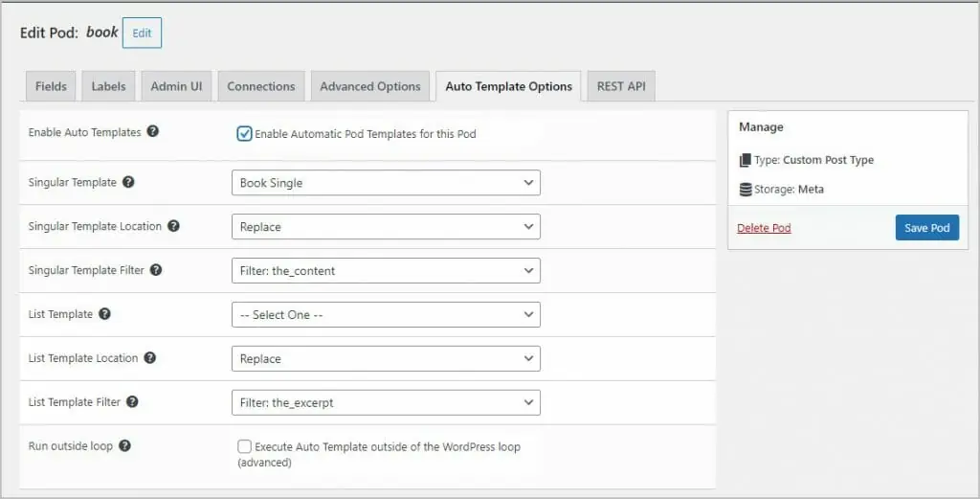
Task: Click the Edit button next to book
Action: pos(142,34)
